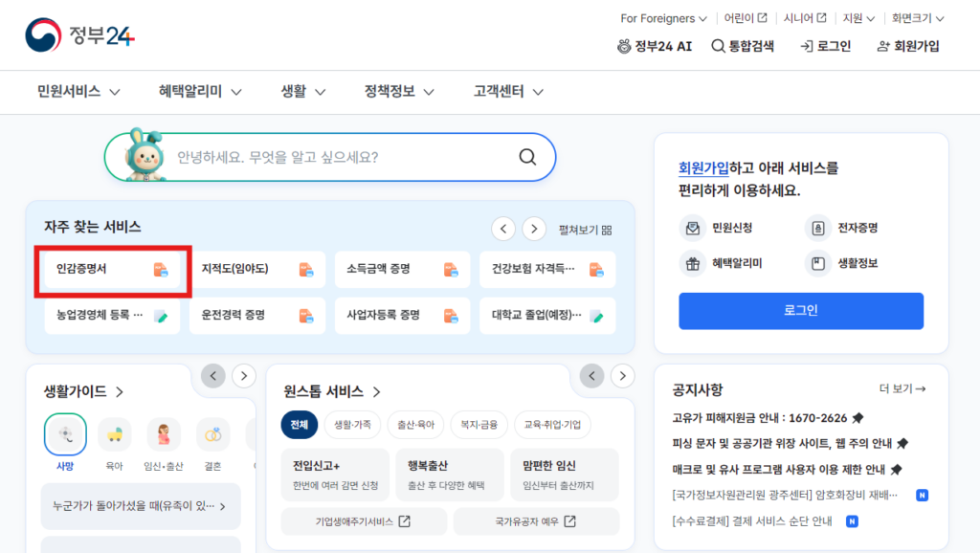Open the 건강보험 자격득 service
Viewport: 980px width, 553px height.
tap(547, 269)
